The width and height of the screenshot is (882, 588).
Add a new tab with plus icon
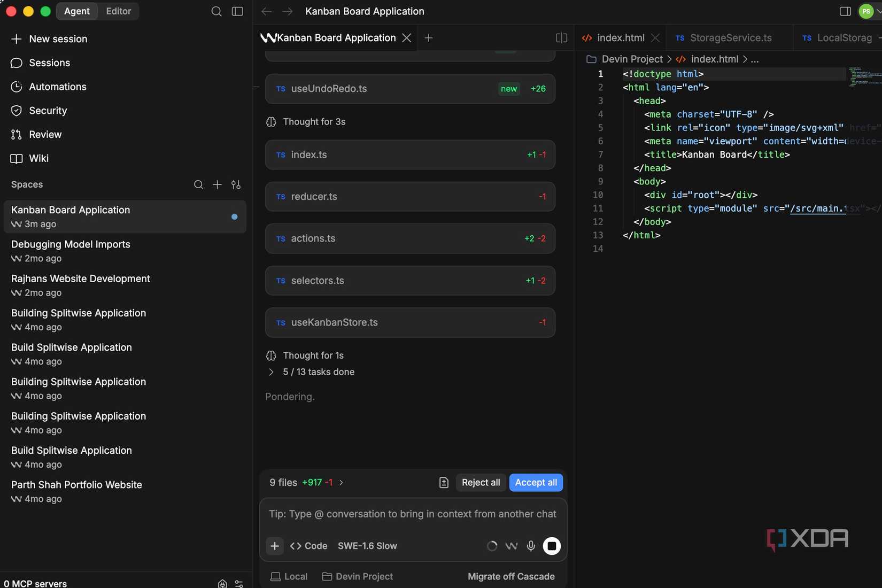pyautogui.click(x=429, y=38)
